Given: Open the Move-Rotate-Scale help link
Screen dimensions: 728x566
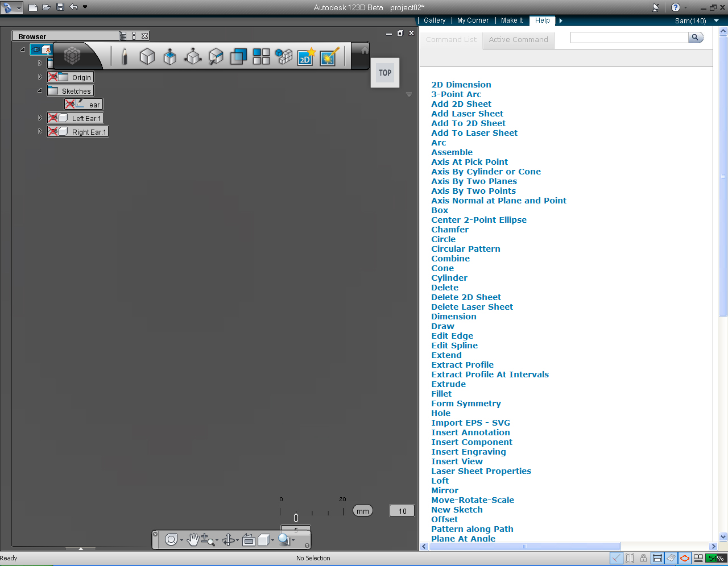Looking at the screenshot, I should click(473, 500).
